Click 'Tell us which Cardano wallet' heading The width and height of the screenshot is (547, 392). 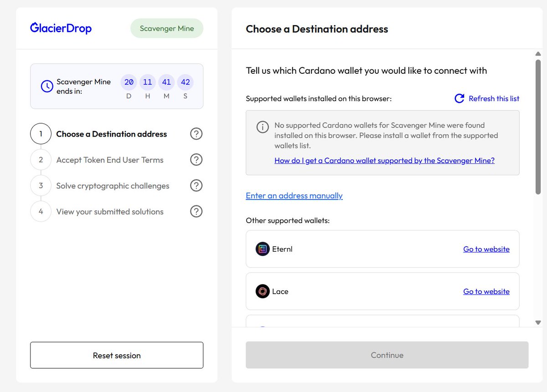click(366, 71)
